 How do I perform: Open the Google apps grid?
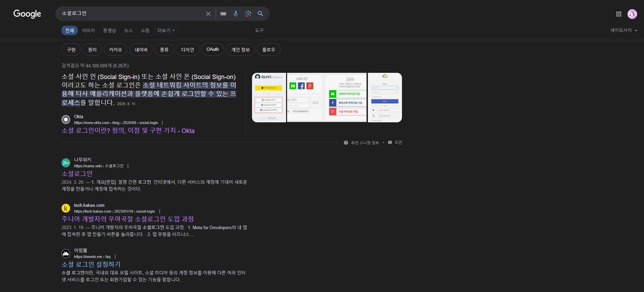[619, 14]
